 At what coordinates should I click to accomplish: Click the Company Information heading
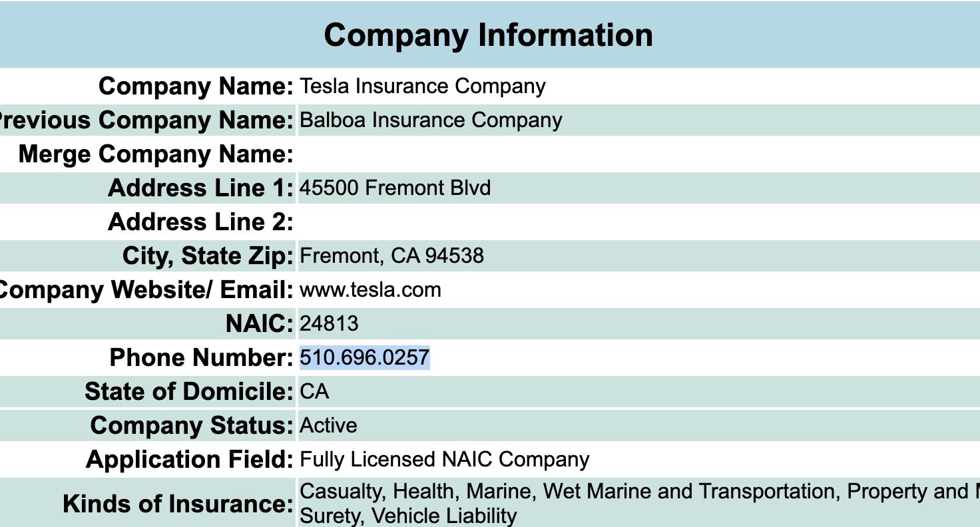[489, 35]
